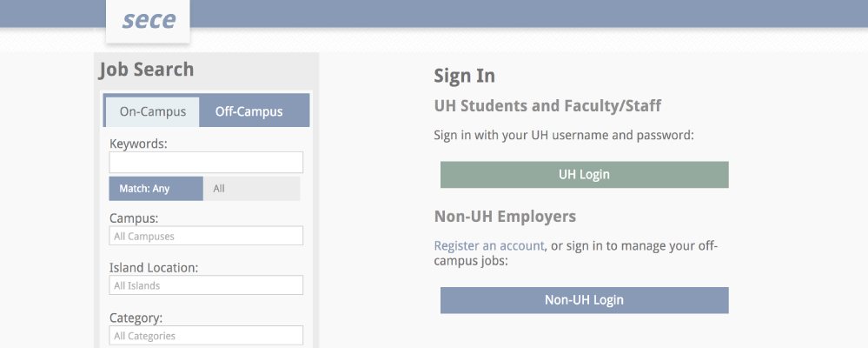Open the All Categories dropdown
Image resolution: width=868 pixels, height=348 pixels.
(x=206, y=335)
